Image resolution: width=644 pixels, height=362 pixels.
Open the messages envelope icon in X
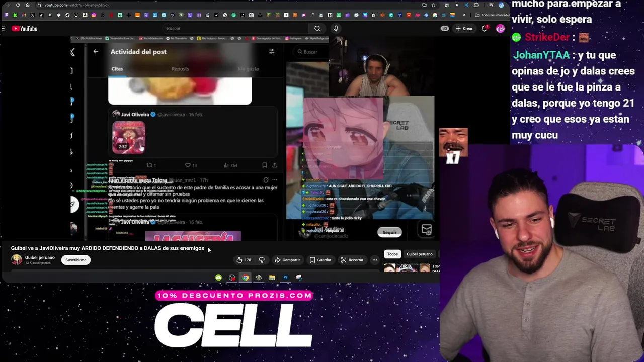click(x=426, y=230)
